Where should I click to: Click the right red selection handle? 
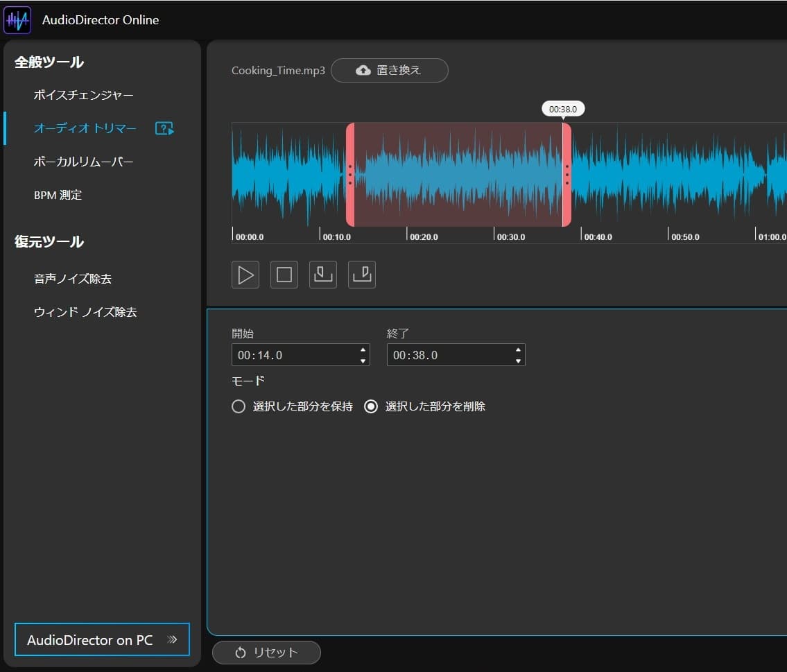[567, 175]
